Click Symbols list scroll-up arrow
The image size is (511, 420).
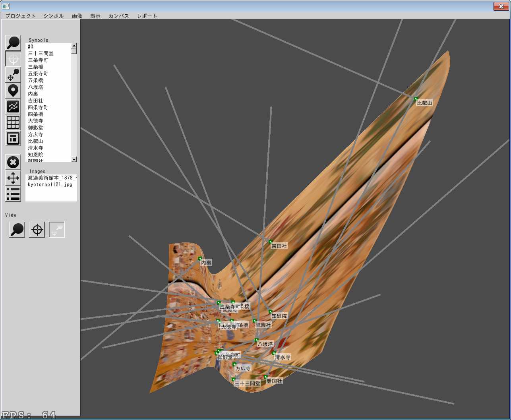pyautogui.click(x=74, y=46)
